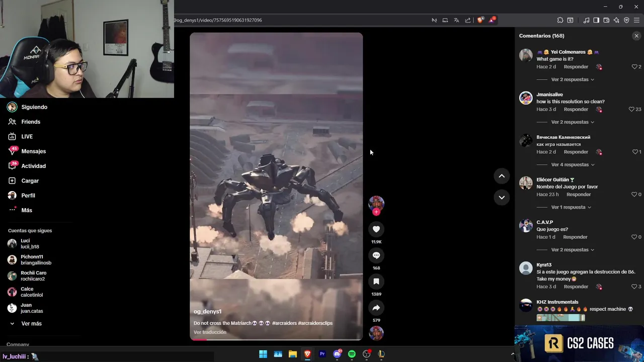644x362 pixels.
Task: Open Juan juan.catas account
Action: (x=31, y=308)
